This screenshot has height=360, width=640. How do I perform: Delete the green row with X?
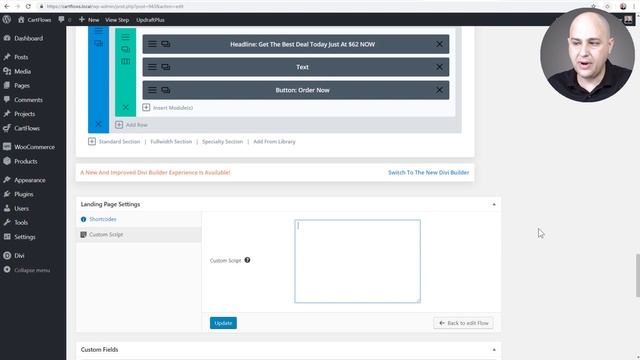coord(125,107)
